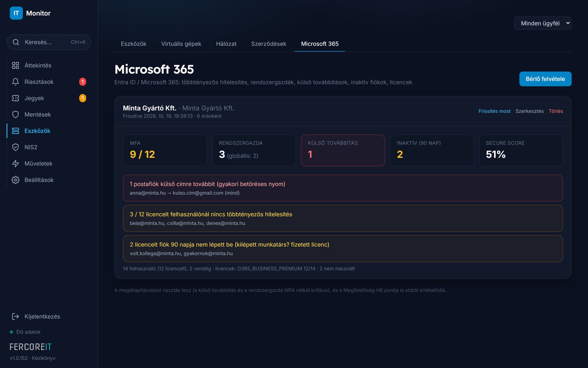Click the NIS2 shield-check icon
The image size is (588, 368).
click(x=15, y=147)
